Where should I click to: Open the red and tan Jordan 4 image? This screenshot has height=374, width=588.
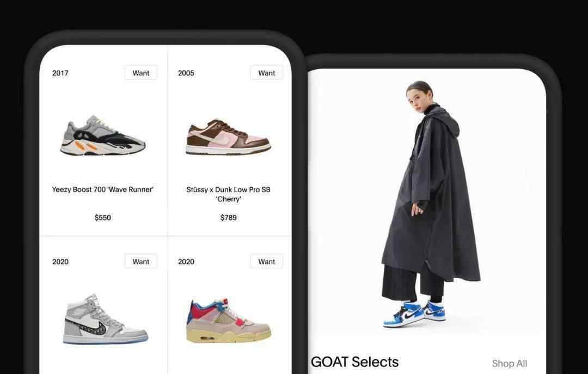click(228, 321)
